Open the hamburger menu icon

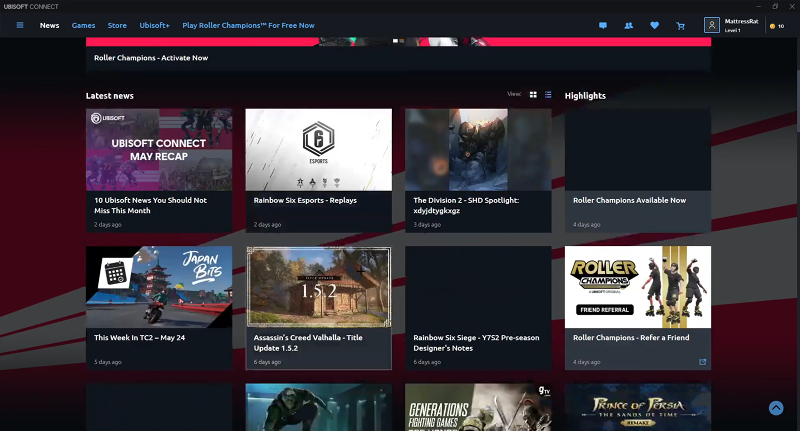20,25
